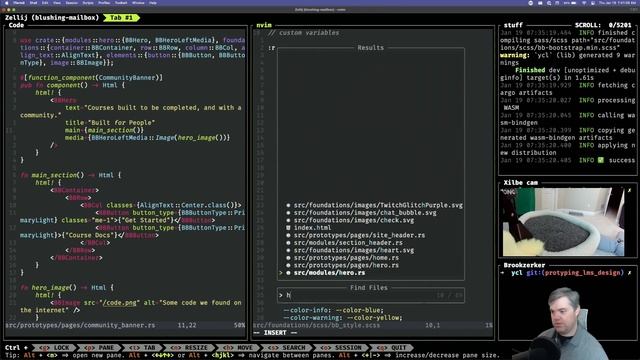Open the Window menu in menu bar

point(138,2)
